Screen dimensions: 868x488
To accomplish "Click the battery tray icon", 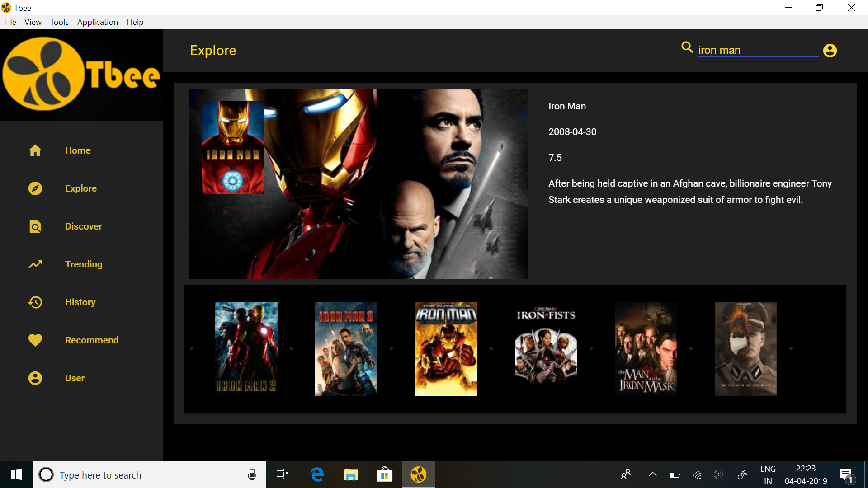I will click(675, 474).
